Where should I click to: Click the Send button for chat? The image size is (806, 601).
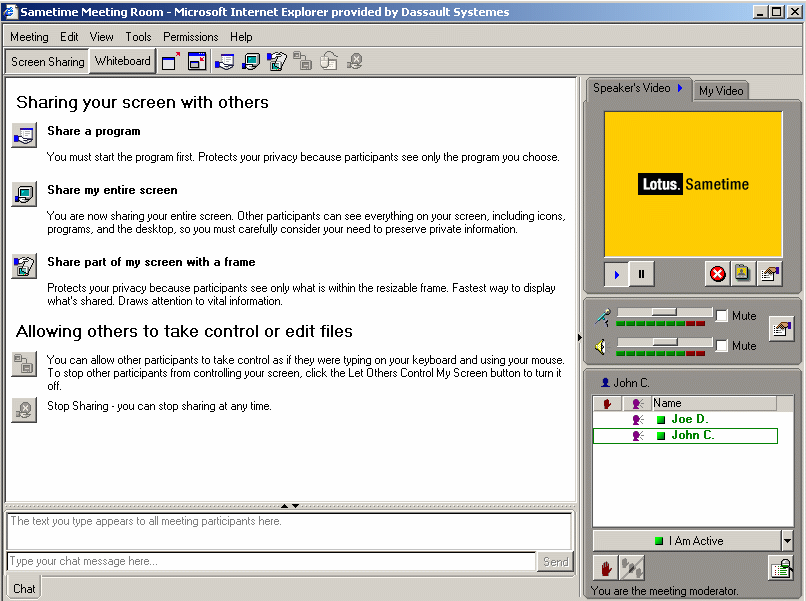pyautogui.click(x=556, y=562)
